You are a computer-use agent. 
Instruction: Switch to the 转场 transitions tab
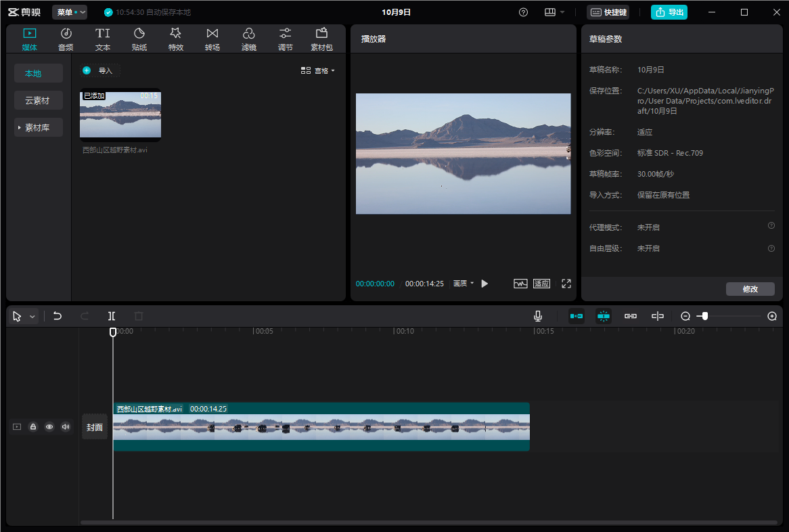(x=212, y=39)
